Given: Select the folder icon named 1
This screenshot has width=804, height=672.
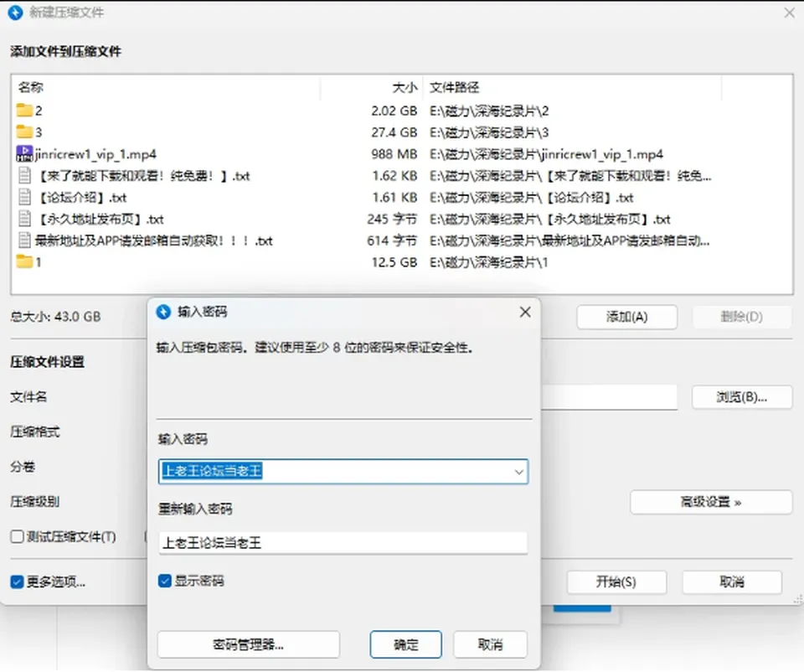Looking at the screenshot, I should tap(24, 261).
